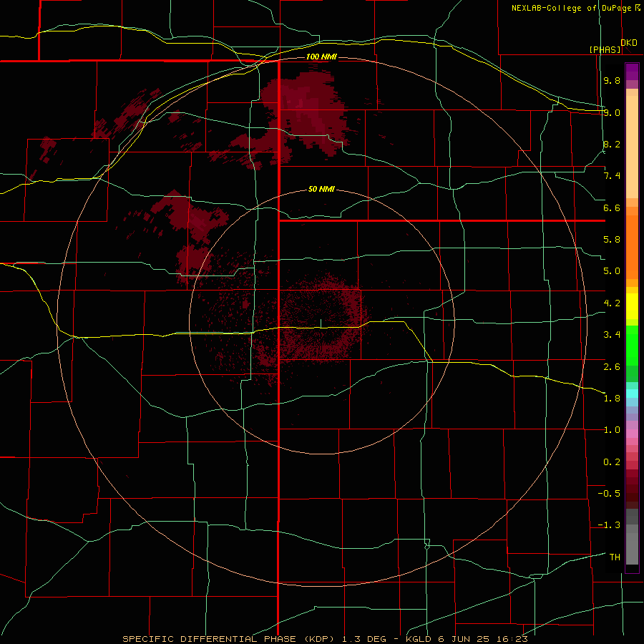Click the [PHAS] label above the color scale
The height and width of the screenshot is (644, 644).
[x=605, y=49]
